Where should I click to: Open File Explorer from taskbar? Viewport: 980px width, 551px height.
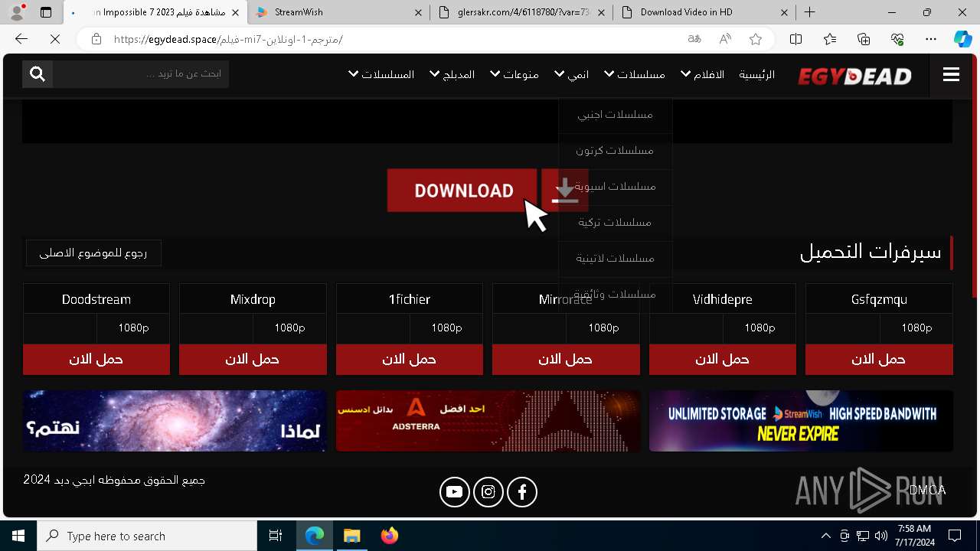pos(352,536)
